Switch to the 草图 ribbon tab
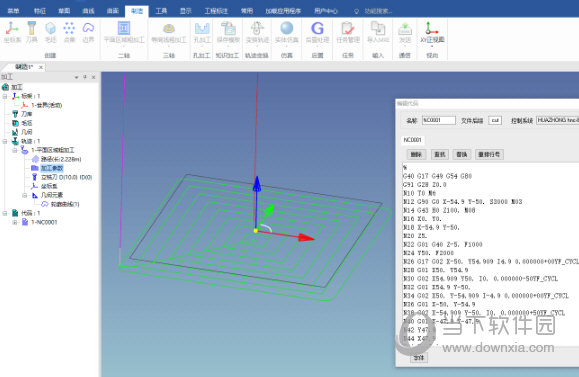 (x=64, y=11)
